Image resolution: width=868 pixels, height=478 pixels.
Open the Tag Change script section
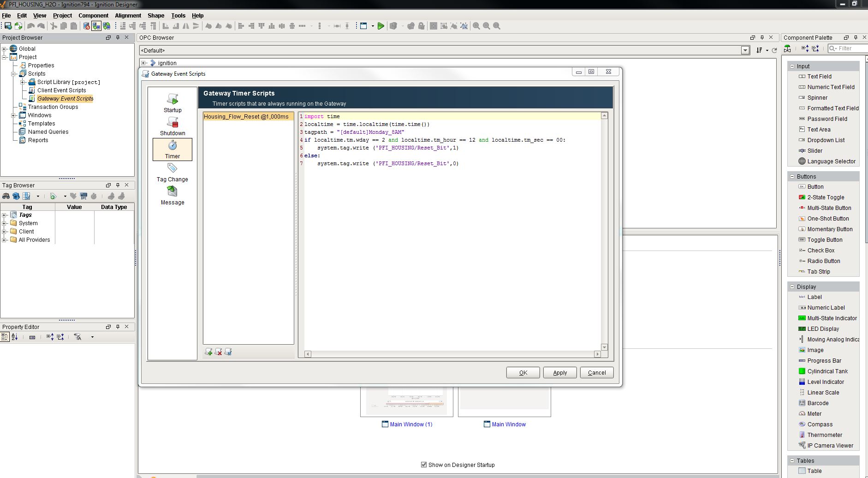click(172, 172)
